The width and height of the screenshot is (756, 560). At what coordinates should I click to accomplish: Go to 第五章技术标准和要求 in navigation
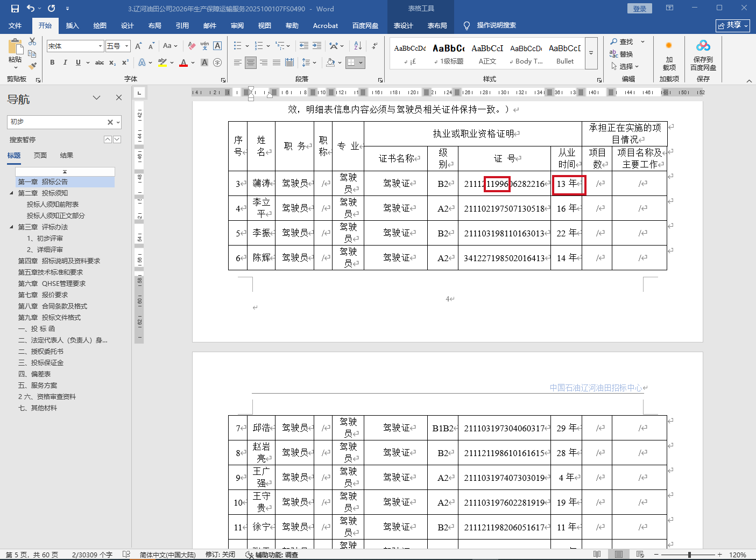(51, 272)
